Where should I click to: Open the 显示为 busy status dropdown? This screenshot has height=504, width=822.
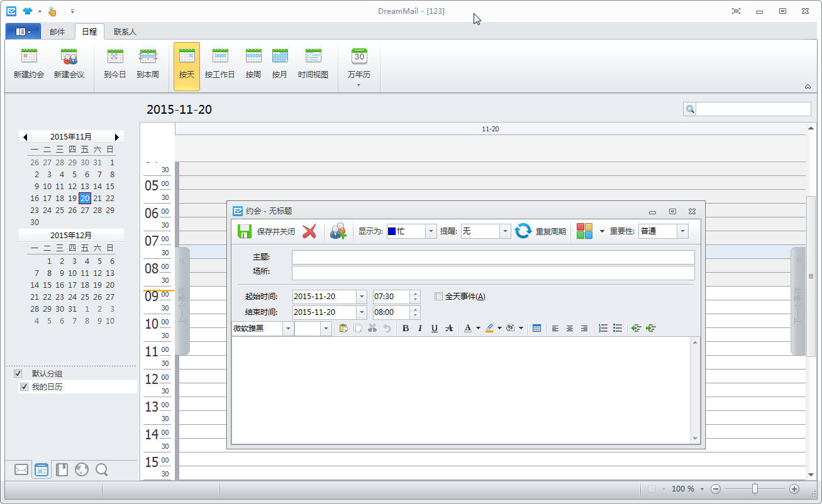[x=431, y=231]
